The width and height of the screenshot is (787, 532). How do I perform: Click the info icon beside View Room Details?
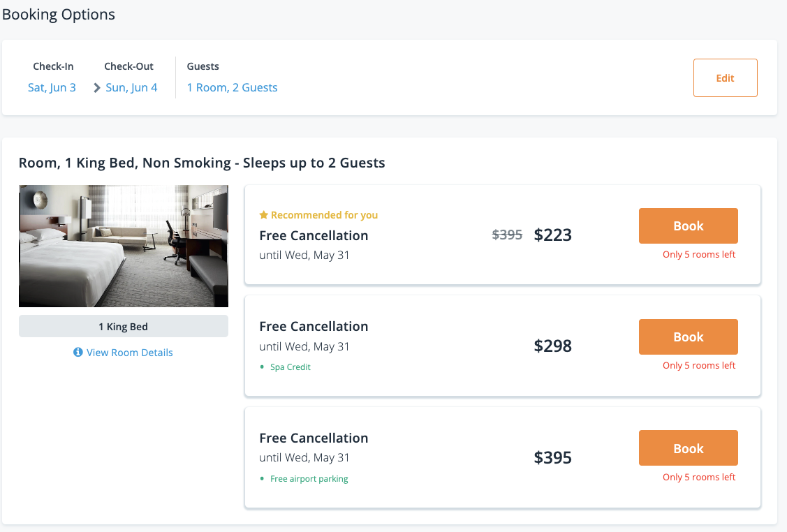[78, 353]
